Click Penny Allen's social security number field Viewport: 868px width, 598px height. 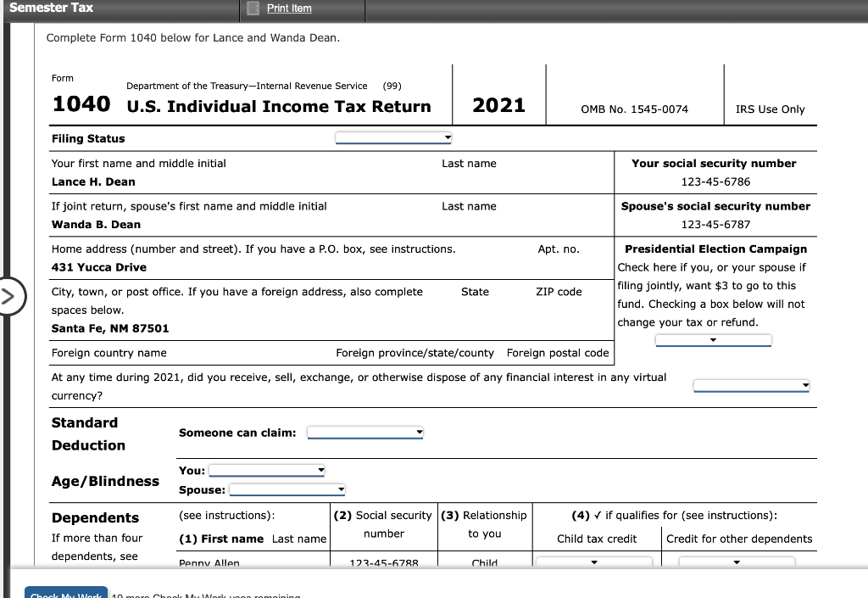pos(383,562)
